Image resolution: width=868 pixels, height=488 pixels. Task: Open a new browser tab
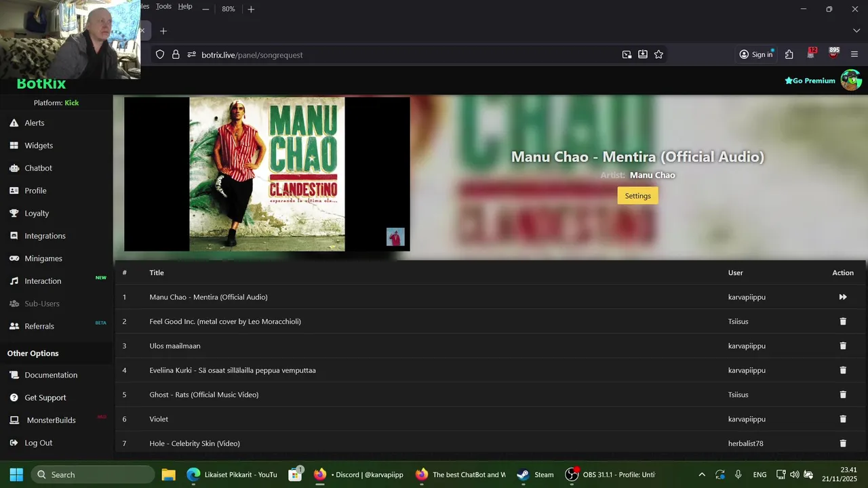tap(163, 31)
